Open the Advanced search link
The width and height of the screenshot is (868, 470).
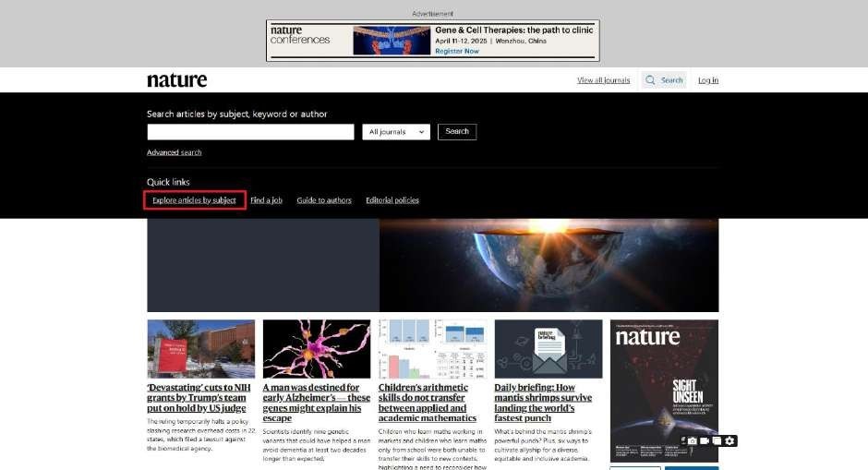tap(174, 152)
